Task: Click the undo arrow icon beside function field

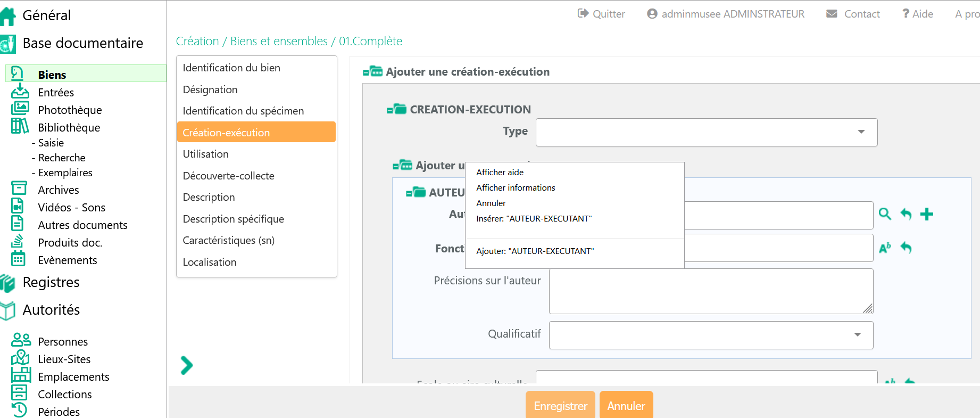Action: coord(906,248)
